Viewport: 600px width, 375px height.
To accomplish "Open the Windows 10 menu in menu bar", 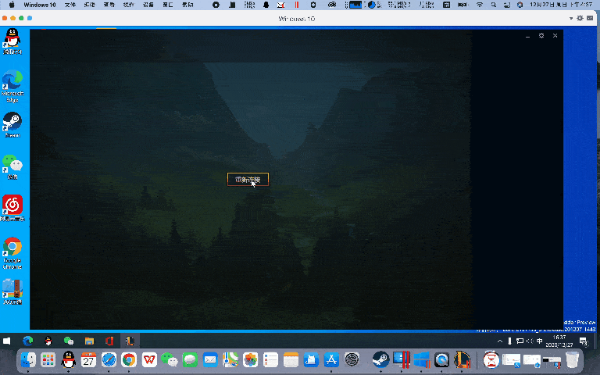I will (x=40, y=5).
